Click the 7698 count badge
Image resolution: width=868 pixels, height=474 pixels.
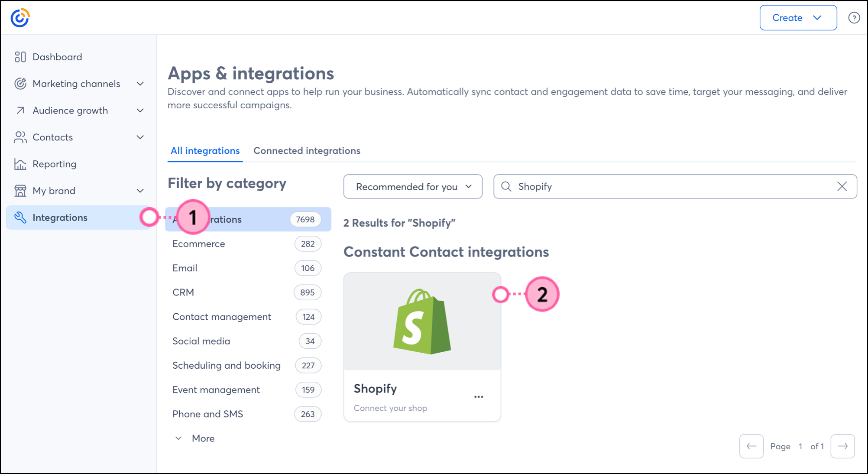pyautogui.click(x=305, y=219)
